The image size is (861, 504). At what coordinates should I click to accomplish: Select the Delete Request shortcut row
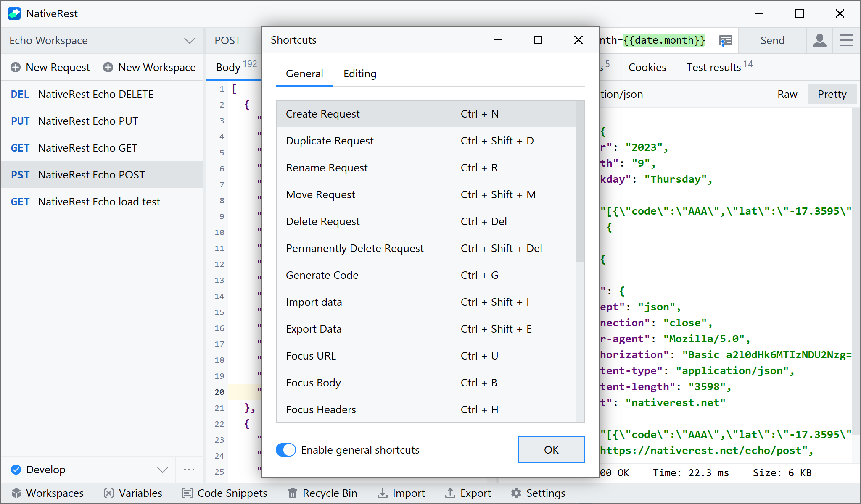(x=426, y=221)
